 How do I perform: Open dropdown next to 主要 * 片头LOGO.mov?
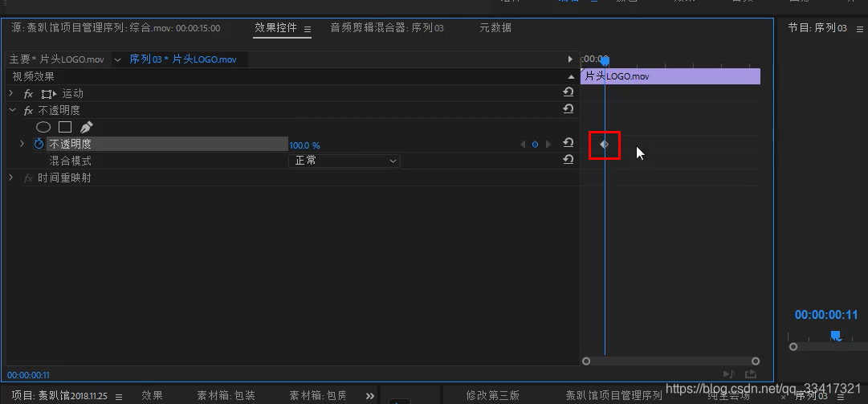click(x=117, y=59)
